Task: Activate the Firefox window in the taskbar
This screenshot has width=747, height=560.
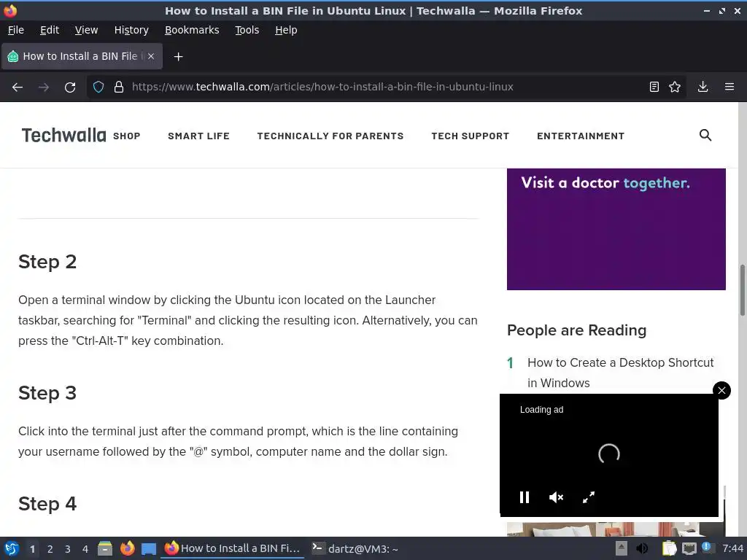Action: tap(233, 548)
